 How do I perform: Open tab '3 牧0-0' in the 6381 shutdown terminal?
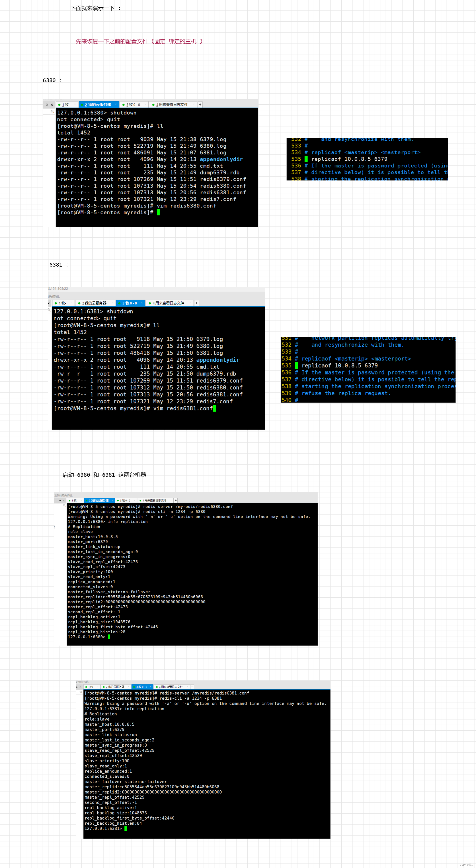coord(131,303)
